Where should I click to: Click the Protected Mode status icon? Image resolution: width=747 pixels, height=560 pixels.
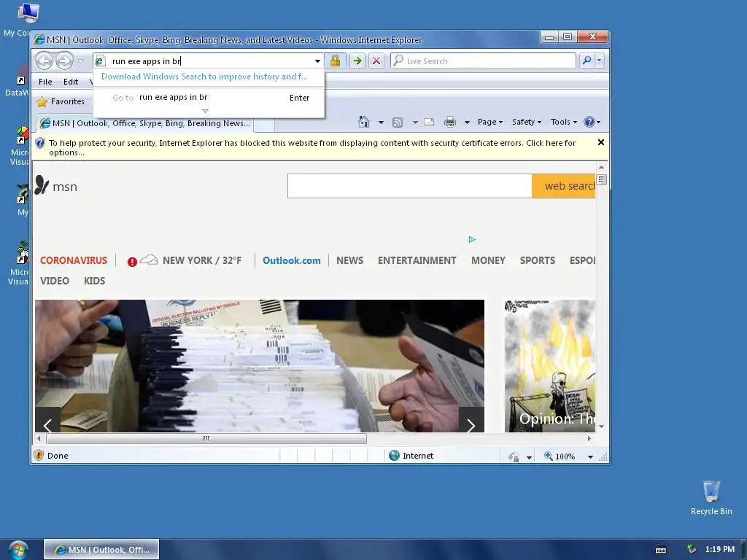[514, 456]
